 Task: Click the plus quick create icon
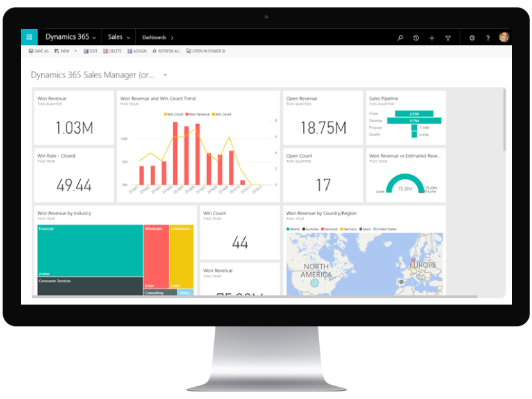(432, 38)
